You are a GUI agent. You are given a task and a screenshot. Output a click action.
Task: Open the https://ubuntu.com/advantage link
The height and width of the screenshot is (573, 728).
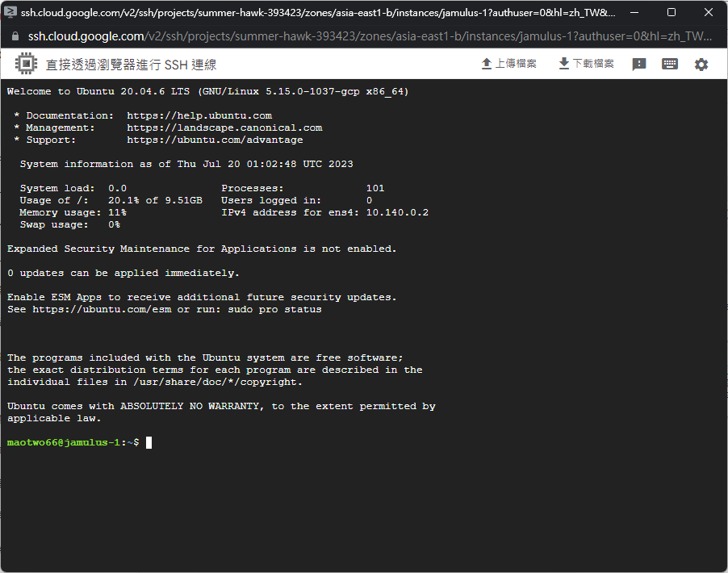click(215, 140)
